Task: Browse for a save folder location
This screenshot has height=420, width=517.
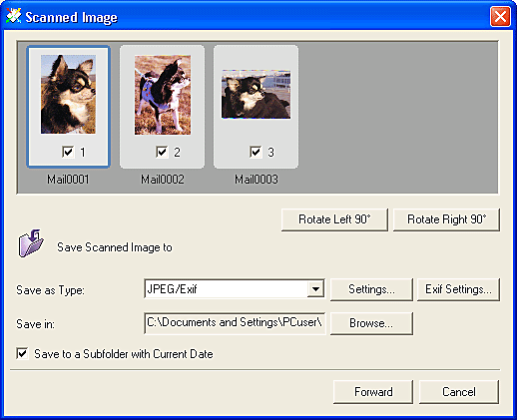Action: (x=371, y=323)
